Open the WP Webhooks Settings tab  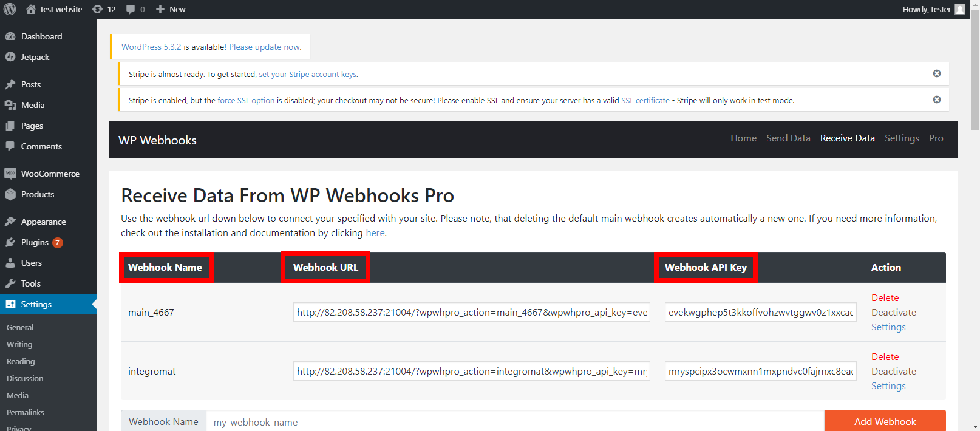902,138
